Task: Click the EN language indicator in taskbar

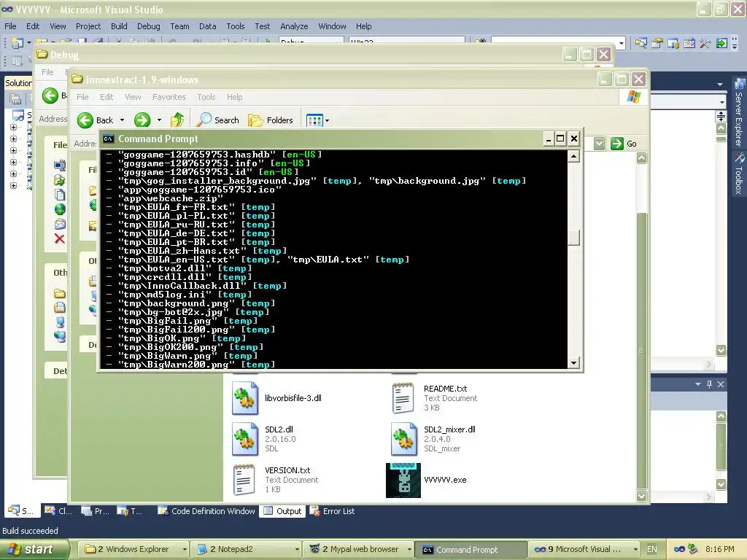Action: coord(652,549)
